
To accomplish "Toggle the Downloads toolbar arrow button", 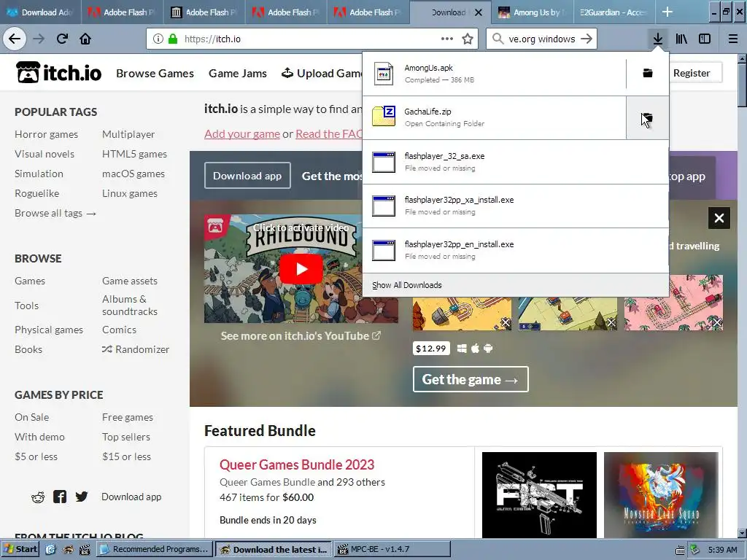I will pyautogui.click(x=658, y=39).
